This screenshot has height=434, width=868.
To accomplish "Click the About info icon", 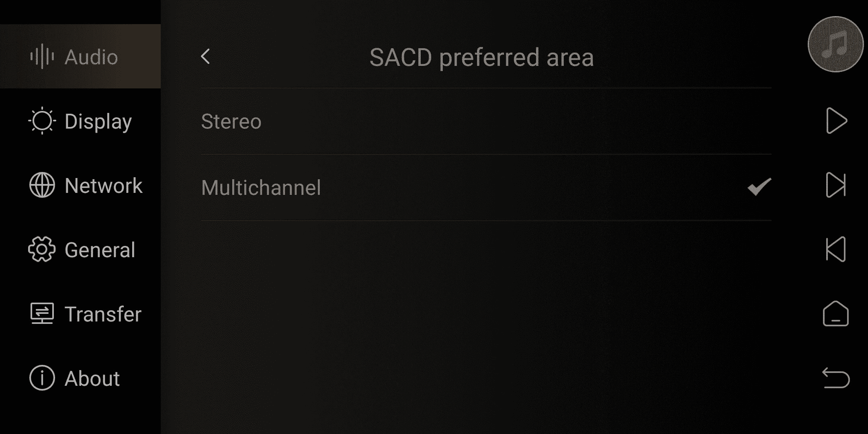I will coord(42,378).
